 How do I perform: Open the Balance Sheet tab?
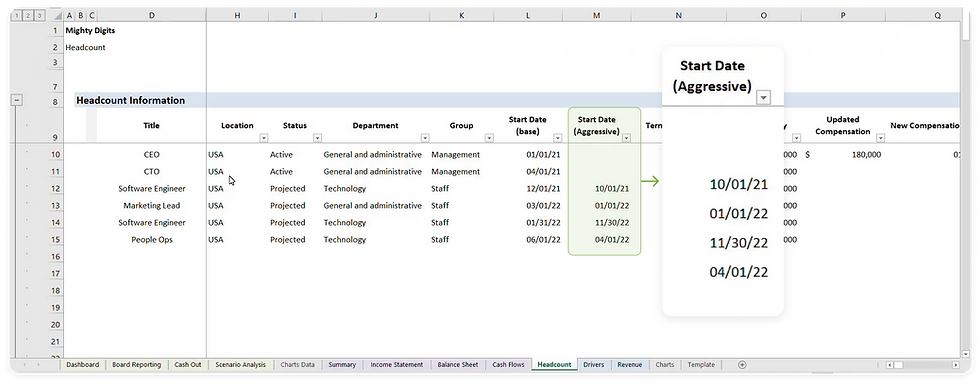coord(458,365)
